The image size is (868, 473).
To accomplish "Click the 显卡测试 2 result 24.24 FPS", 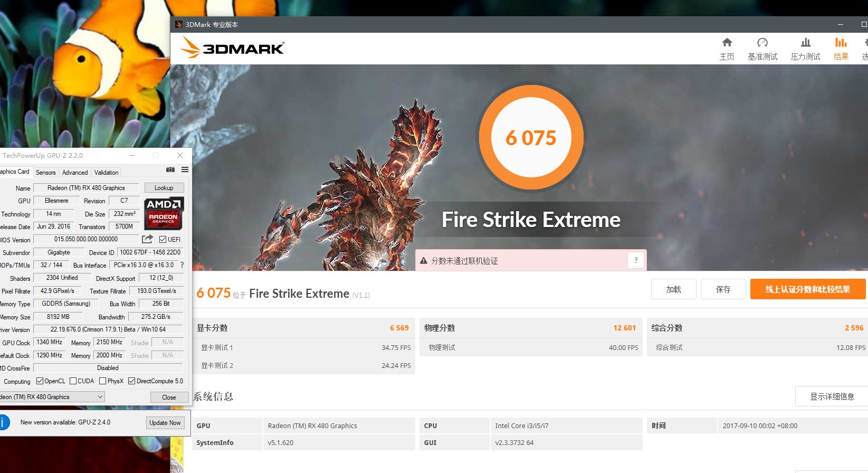I will [x=396, y=365].
